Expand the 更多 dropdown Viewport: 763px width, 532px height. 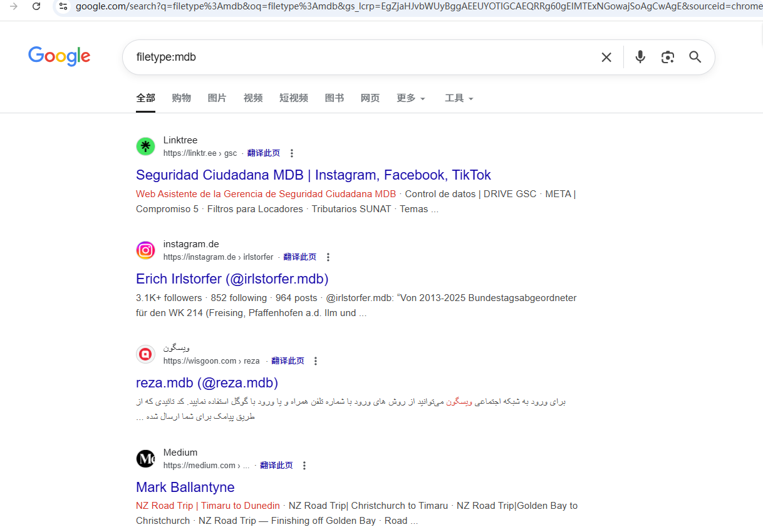coord(411,98)
